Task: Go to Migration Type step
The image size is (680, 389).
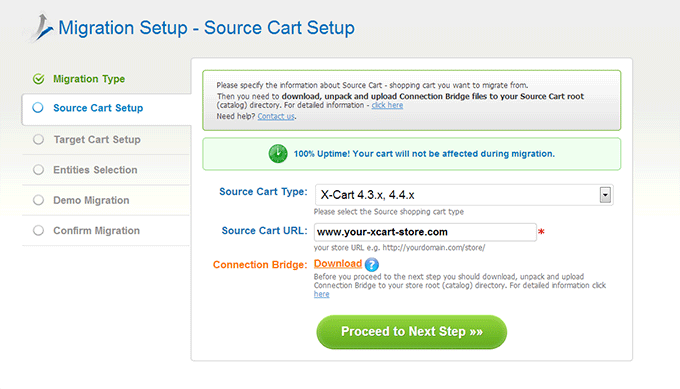Action: click(89, 79)
